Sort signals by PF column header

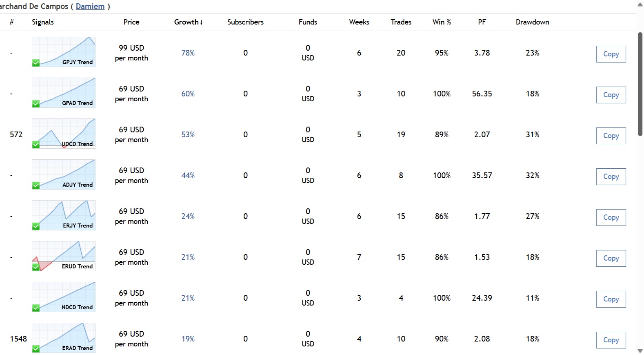tap(482, 22)
